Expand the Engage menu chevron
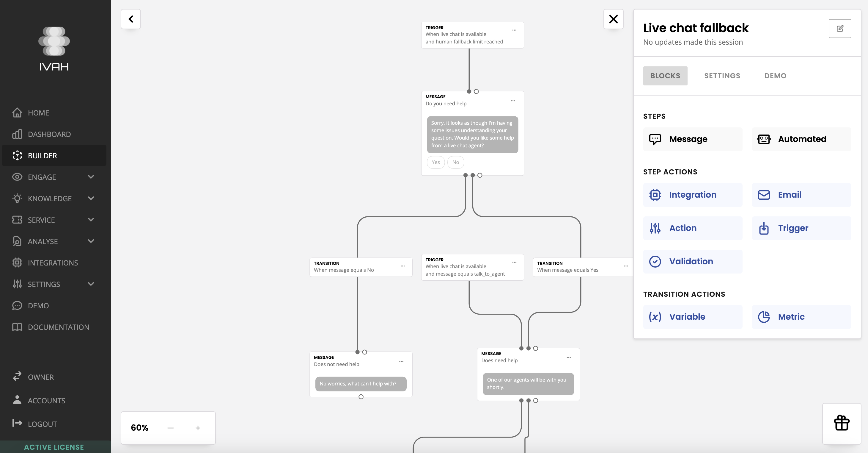The image size is (868, 453). point(91,177)
